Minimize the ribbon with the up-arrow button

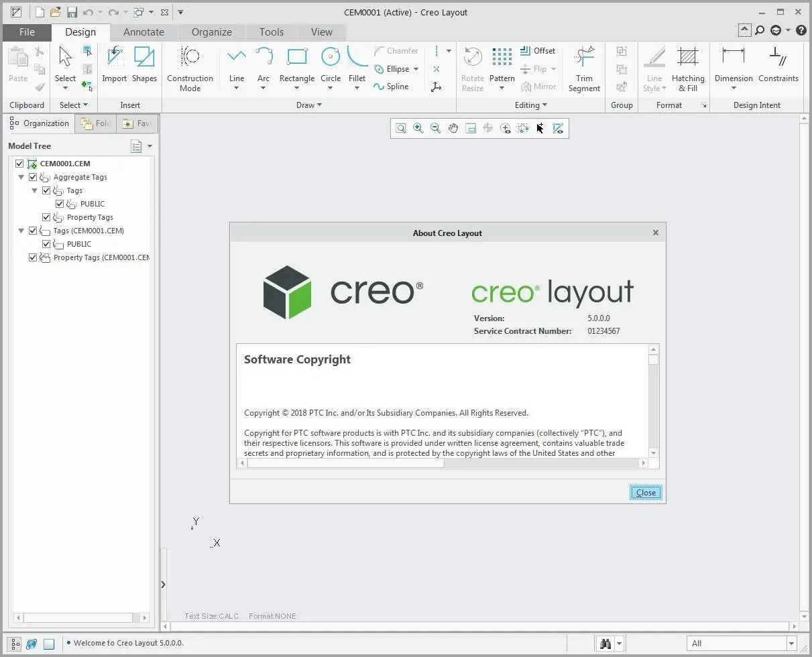(744, 30)
